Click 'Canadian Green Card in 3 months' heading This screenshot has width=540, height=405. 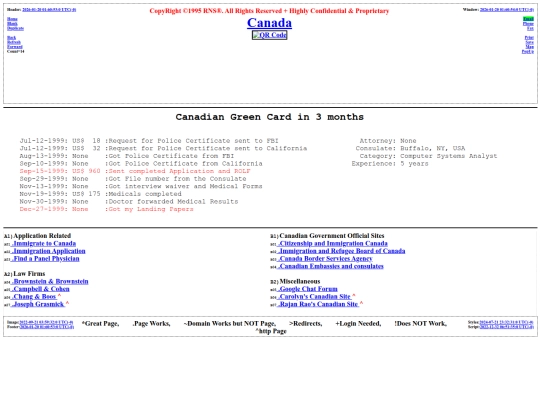tap(269, 117)
